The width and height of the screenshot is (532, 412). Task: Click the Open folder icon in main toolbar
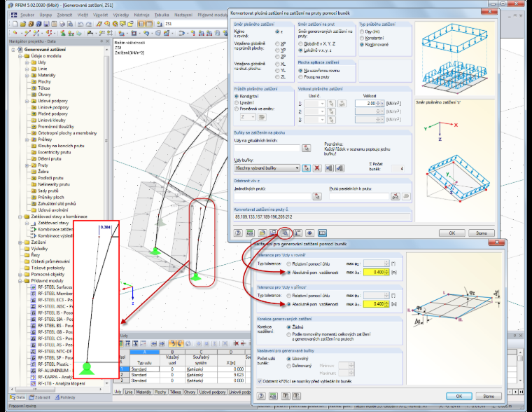pos(22,24)
